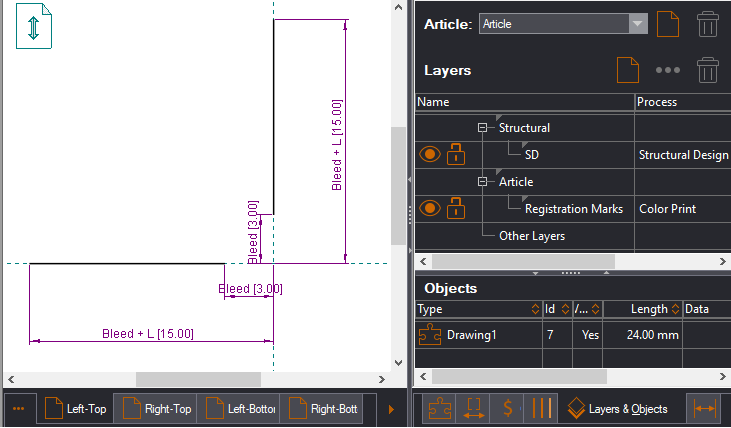
Task: Hide the SD layer with eye icon
Action: (x=430, y=155)
